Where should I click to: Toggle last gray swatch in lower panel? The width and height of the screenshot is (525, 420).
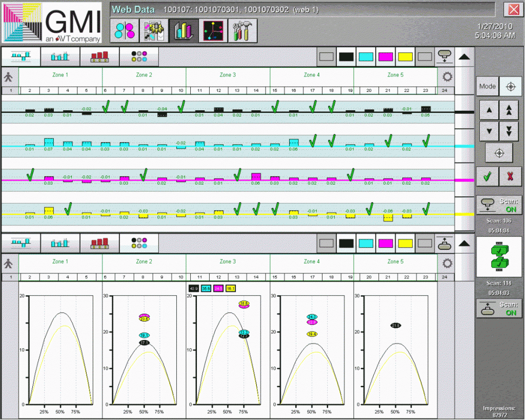tap(425, 243)
